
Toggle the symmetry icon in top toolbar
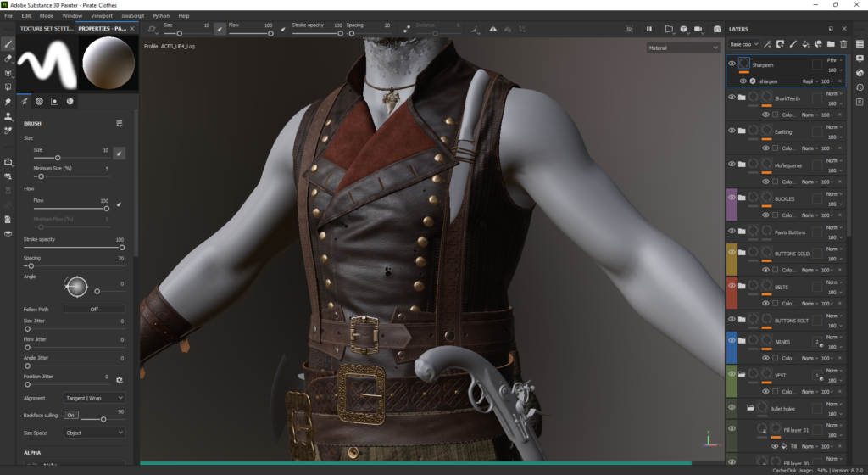pos(492,29)
